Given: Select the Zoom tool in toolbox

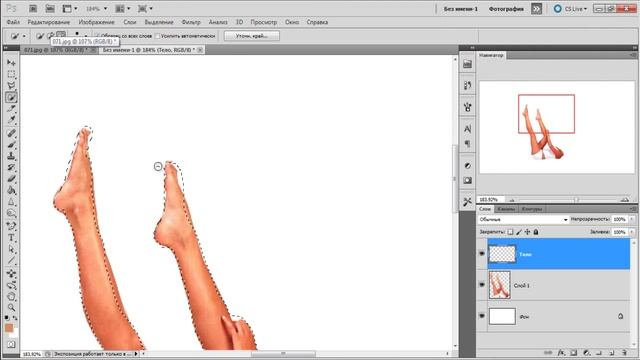Looking at the screenshot, I should click(11, 307).
